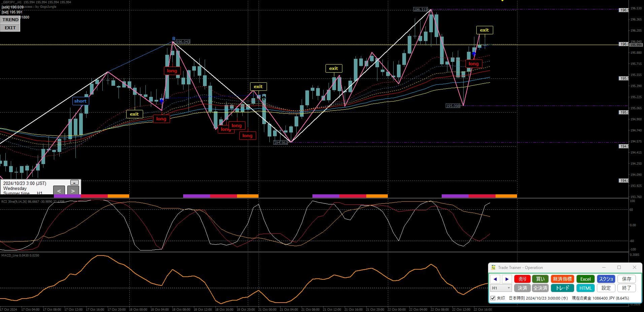
Task: Click the gray '<' button in date panel
Action: pos(59,191)
